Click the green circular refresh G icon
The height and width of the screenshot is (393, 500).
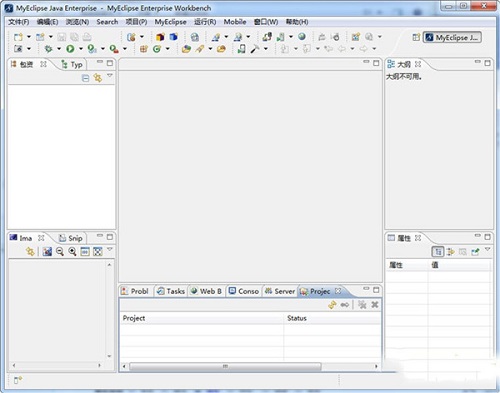coord(157,49)
